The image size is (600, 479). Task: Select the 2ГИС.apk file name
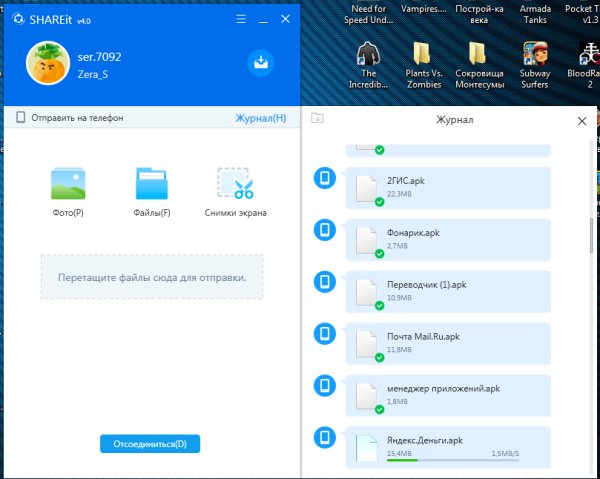(x=406, y=181)
